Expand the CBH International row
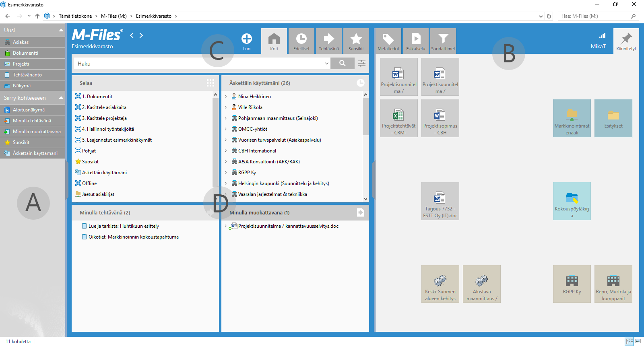This screenshot has width=644, height=346. tap(226, 151)
